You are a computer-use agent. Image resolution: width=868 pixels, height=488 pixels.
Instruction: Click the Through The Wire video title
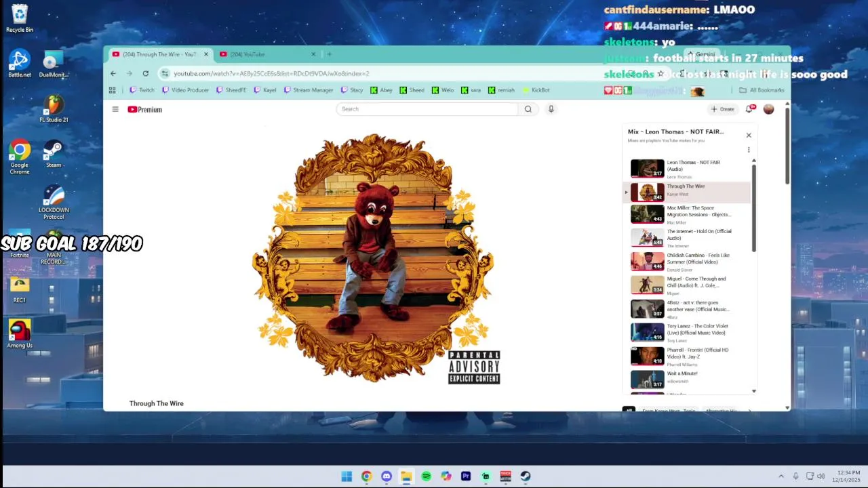157,403
